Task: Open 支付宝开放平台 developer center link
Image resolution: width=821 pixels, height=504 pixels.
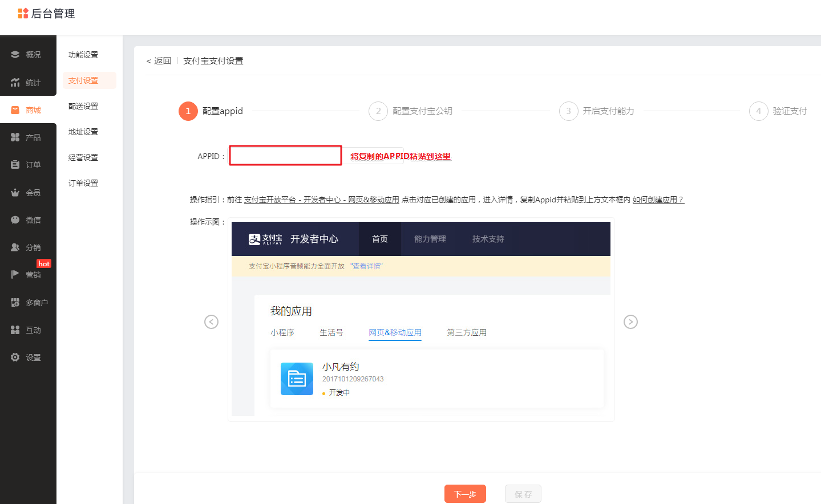Action: [322, 200]
